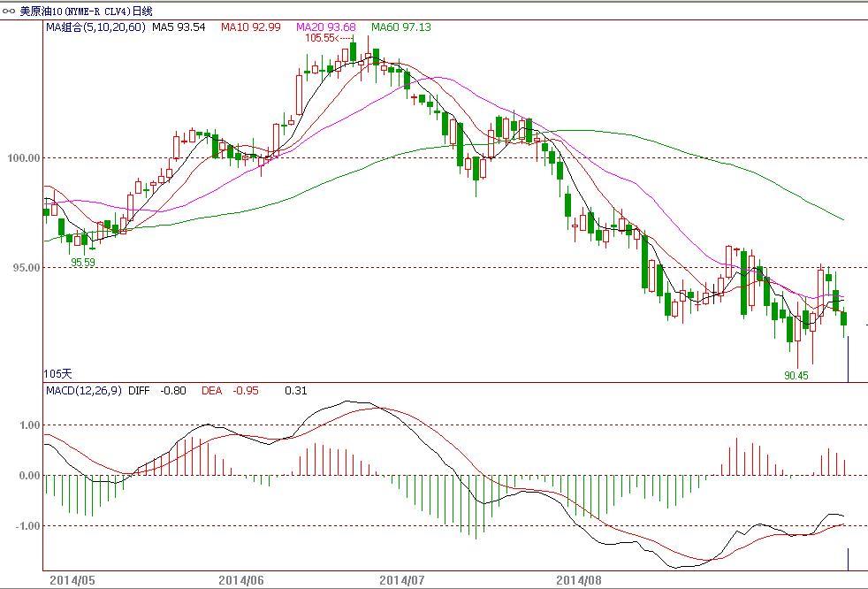868x589 pixels.
Task: Click the 95.59 low price label
Action: (83, 263)
